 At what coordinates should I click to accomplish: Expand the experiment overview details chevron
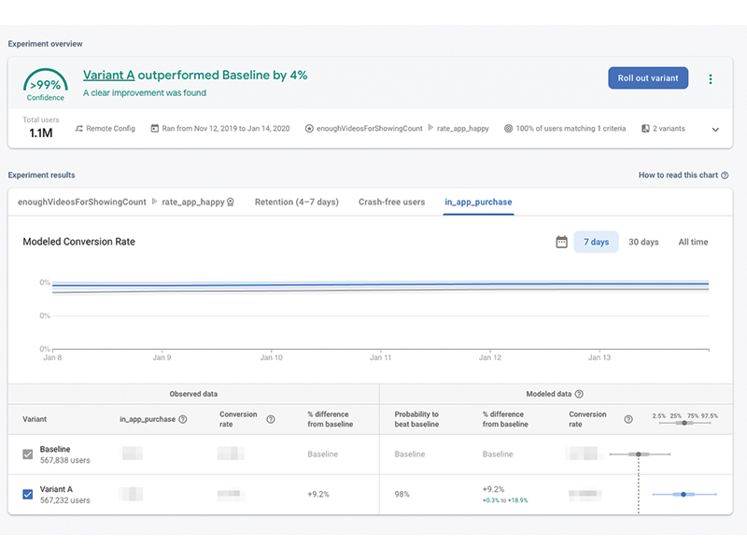tap(715, 130)
